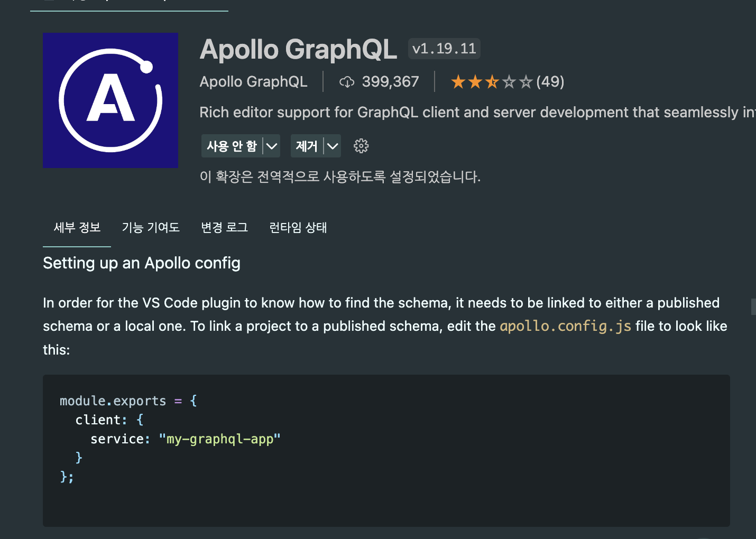Click the (49) review count
Viewport: 756px width, 539px height.
pyautogui.click(x=550, y=82)
